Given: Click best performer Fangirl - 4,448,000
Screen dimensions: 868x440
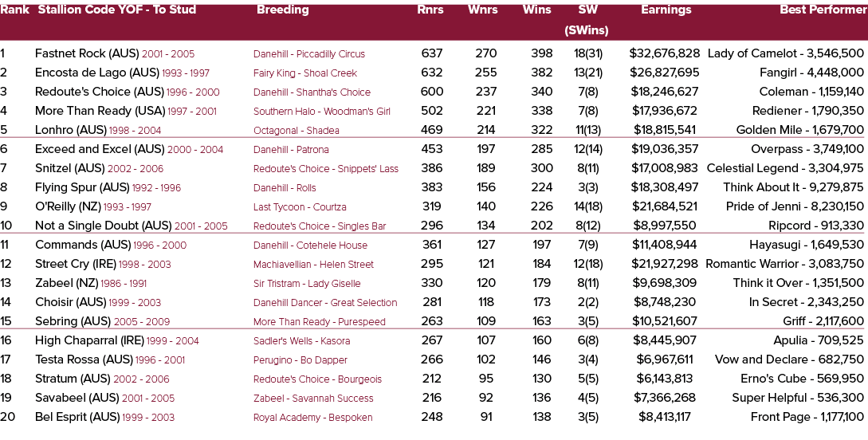Looking at the screenshot, I should [811, 73].
